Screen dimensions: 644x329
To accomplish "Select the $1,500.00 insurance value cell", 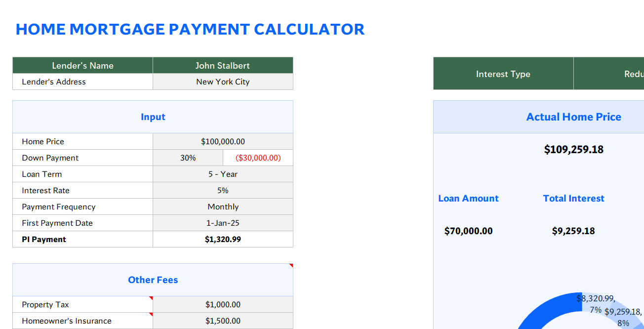I will 223,321.
